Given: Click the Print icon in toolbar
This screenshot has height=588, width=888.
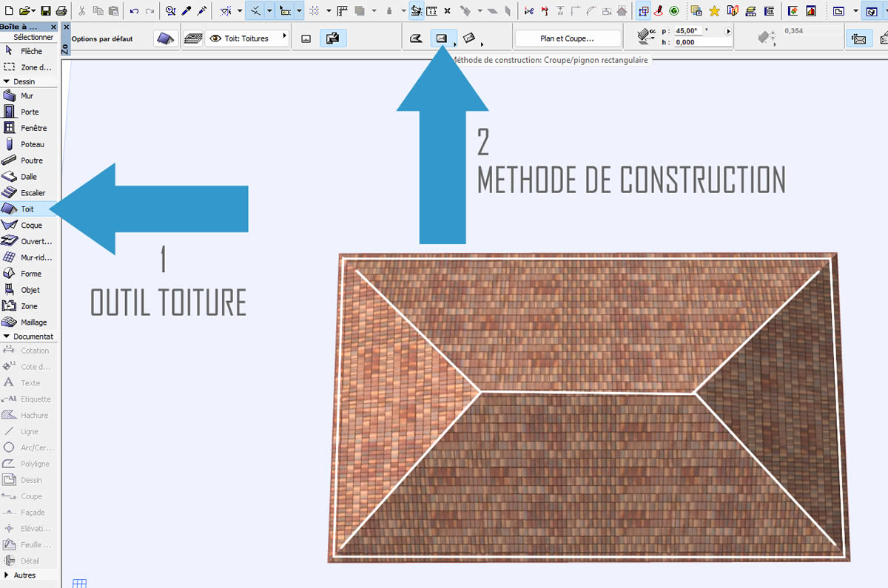Looking at the screenshot, I should (61, 11).
